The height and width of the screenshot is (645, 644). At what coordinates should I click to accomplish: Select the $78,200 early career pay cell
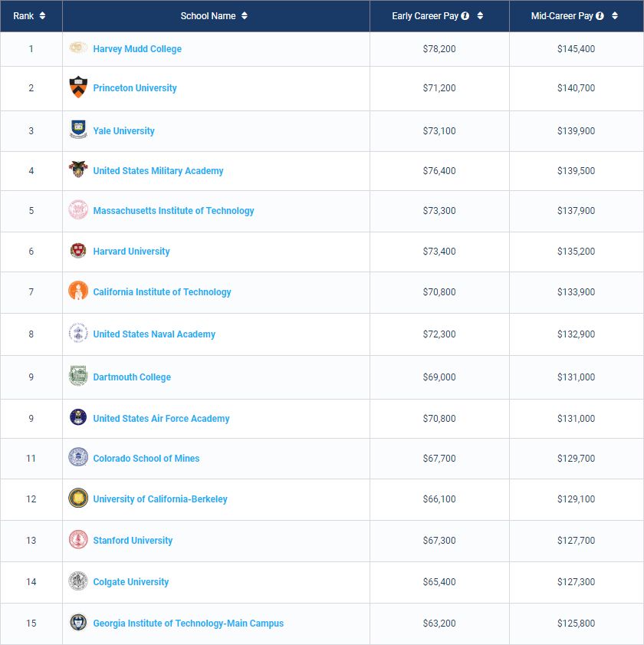tap(439, 49)
